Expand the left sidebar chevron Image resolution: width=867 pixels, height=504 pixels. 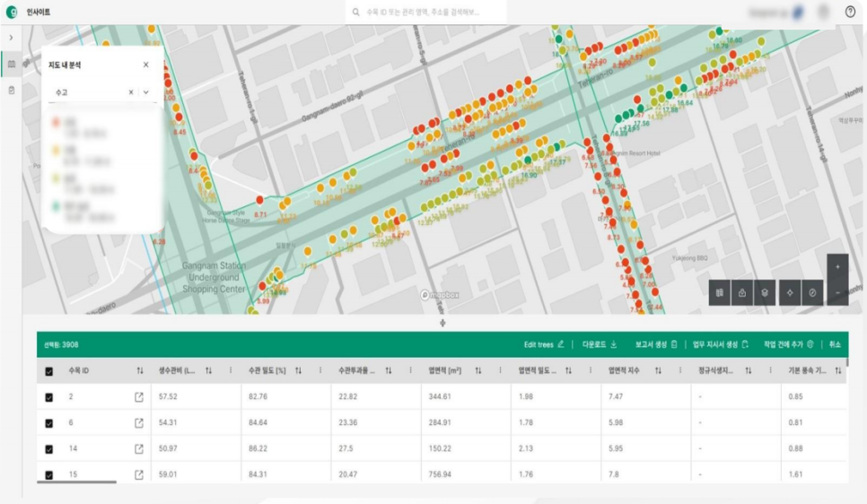[x=11, y=38]
